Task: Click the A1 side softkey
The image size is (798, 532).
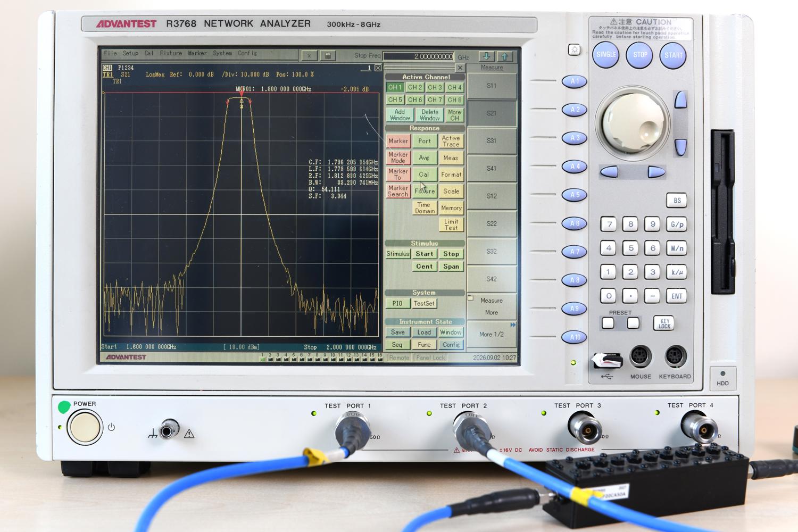Action: click(x=575, y=81)
